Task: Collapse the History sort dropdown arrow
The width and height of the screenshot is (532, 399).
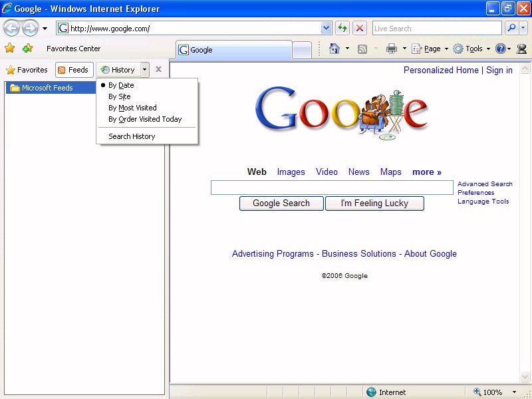Action: [144, 70]
